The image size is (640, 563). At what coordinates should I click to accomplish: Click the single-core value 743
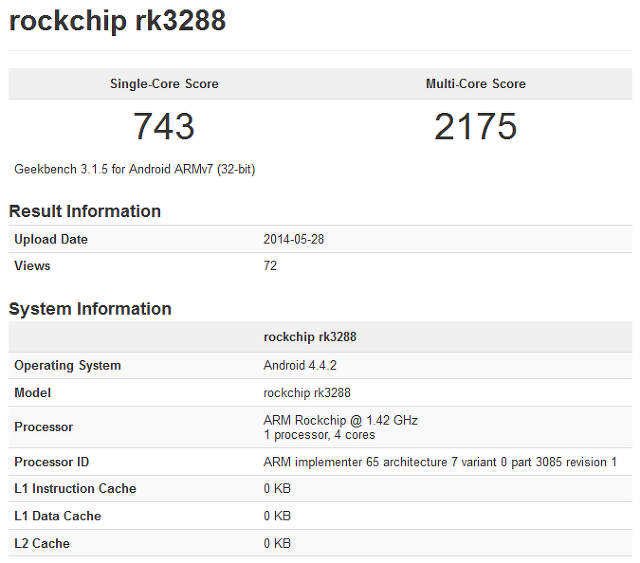point(164,127)
